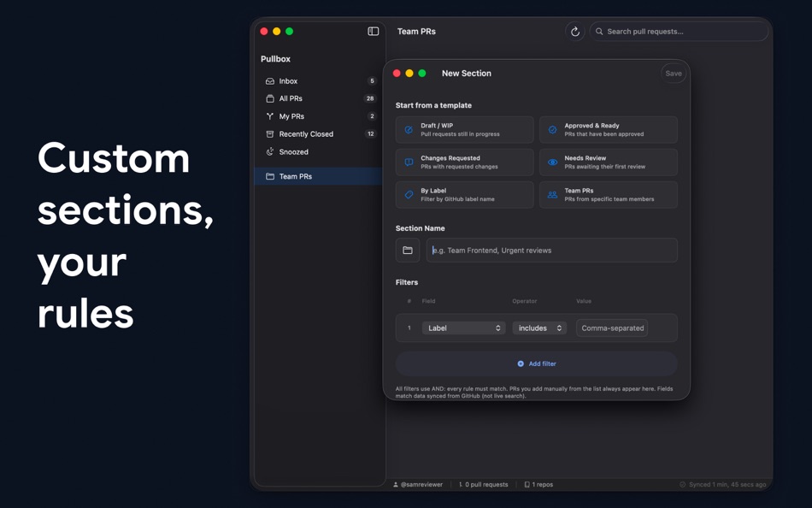The image size is (812, 508).
Task: Click the Comma-separated value input field
Action: (612, 328)
